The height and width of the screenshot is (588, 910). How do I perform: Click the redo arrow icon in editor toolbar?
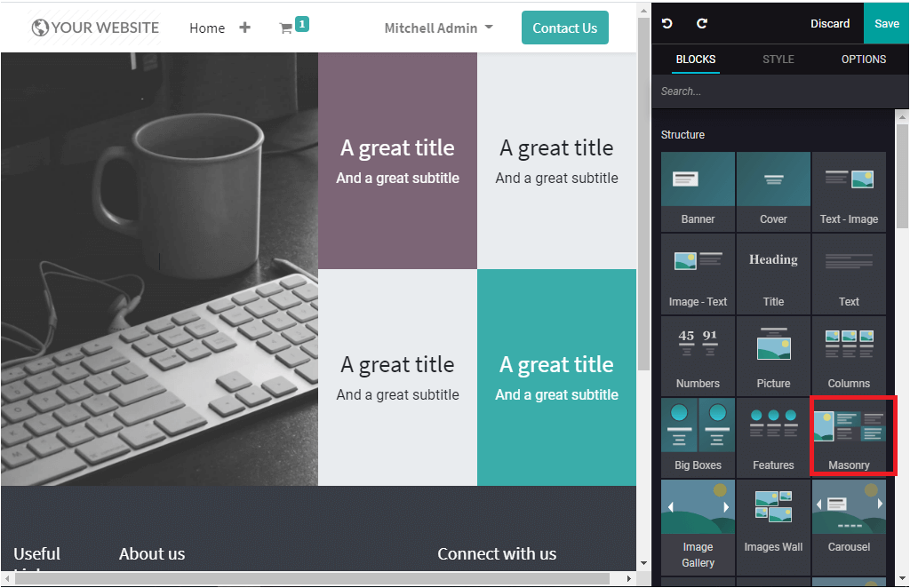(x=702, y=23)
